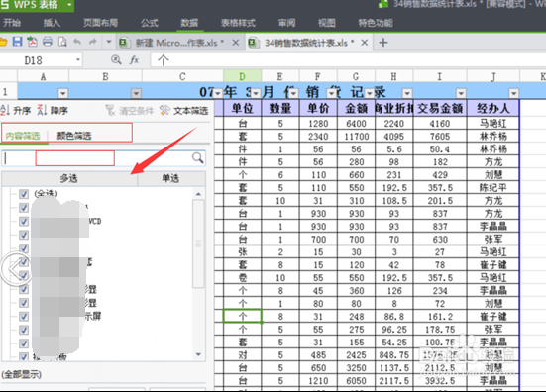Click the fx insert function icon
Screen dimensions: 546x392
pyautogui.click(x=134, y=60)
